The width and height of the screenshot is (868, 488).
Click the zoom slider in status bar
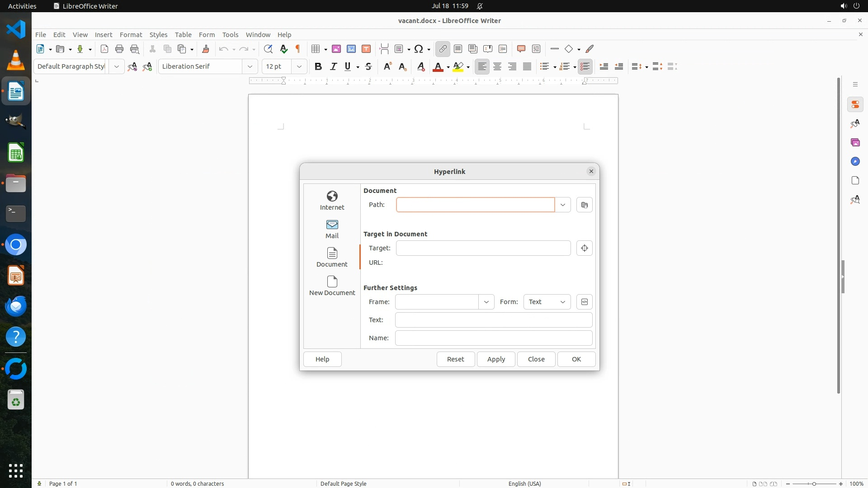point(814,483)
